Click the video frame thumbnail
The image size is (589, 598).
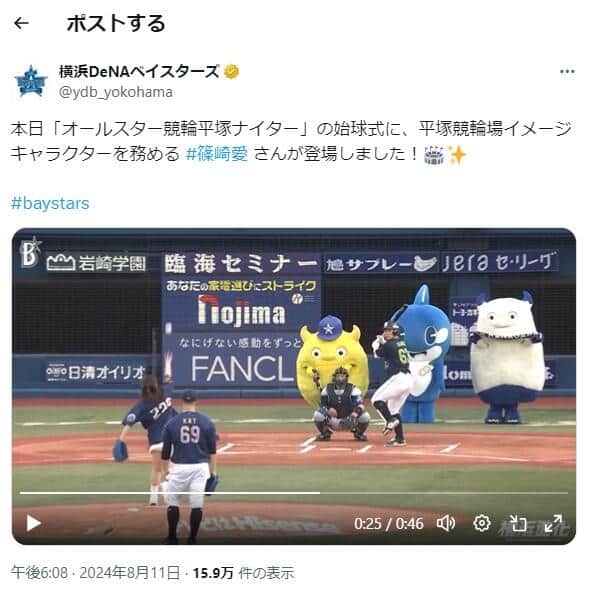click(294, 386)
